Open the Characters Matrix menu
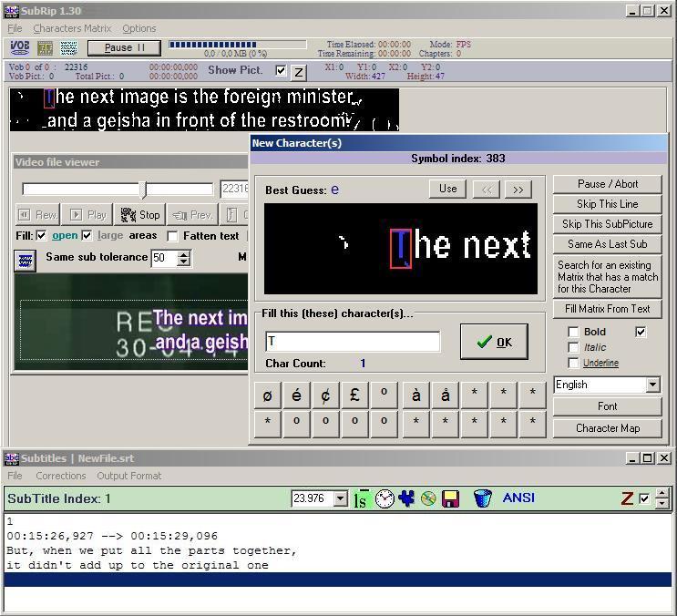Screen dimensions: 677x616 click(72, 28)
